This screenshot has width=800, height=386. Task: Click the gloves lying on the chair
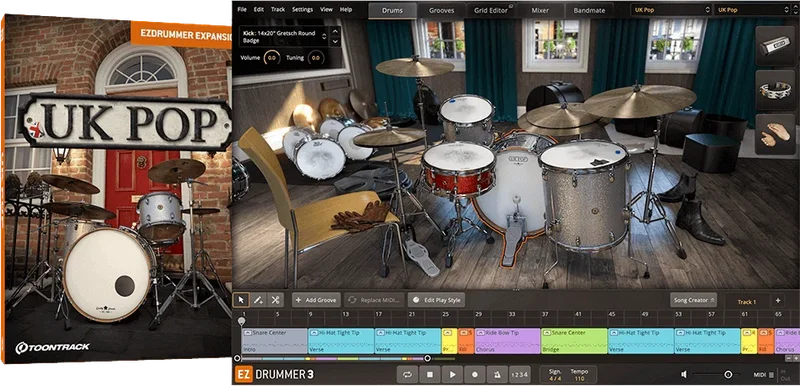pyautogui.click(x=360, y=216)
